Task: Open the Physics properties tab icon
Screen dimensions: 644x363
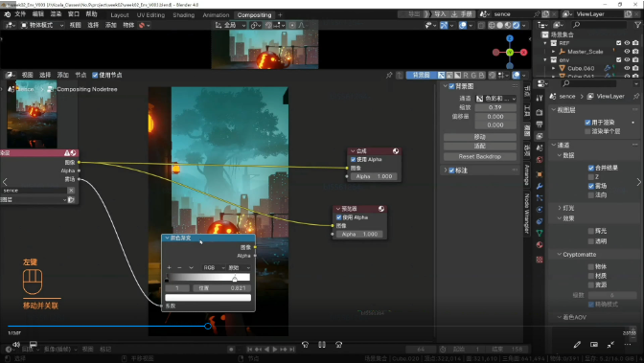Action: coord(540,210)
